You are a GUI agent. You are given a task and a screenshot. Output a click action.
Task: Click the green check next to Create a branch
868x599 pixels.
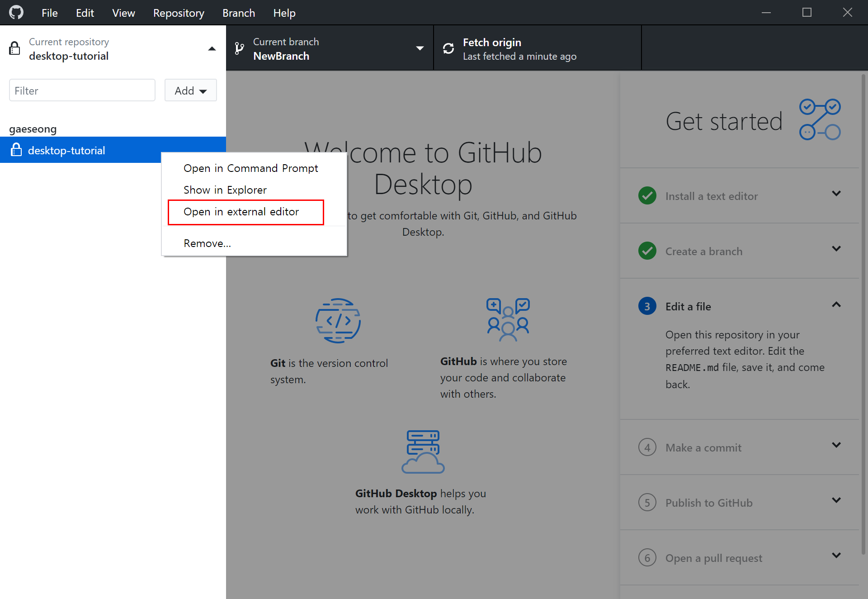[x=647, y=251]
